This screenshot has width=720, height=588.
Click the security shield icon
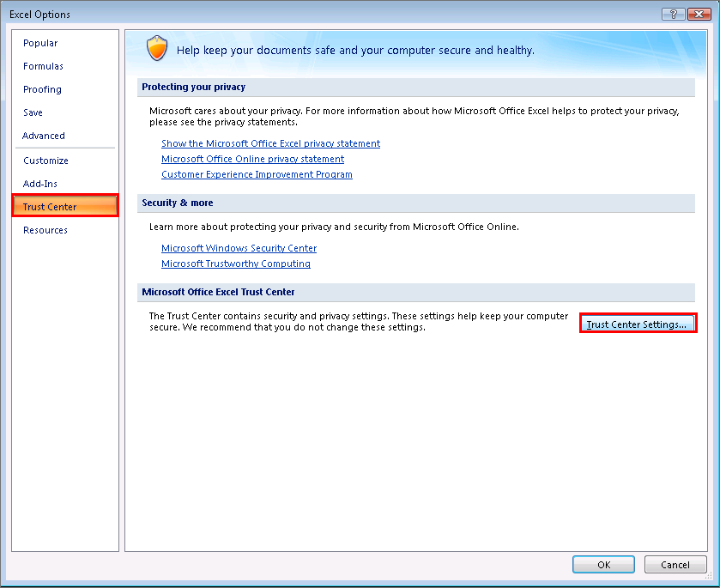tap(157, 49)
